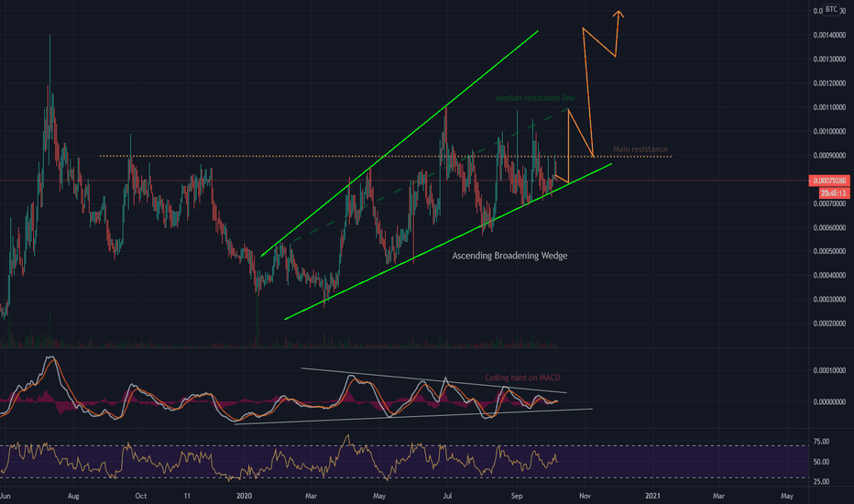Image resolution: width=854 pixels, height=504 pixels.
Task: Click the 20:45:13 countdown timer label
Action: (834, 192)
